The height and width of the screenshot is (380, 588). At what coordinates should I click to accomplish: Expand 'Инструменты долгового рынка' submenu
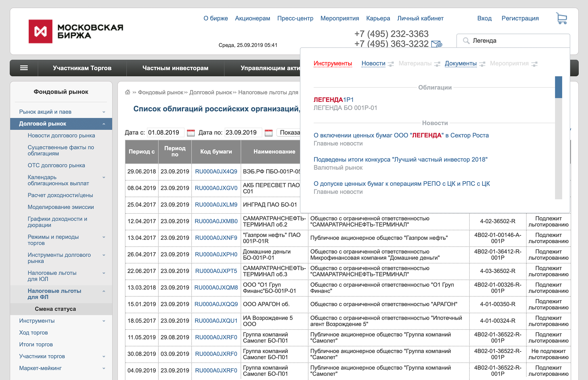[104, 255]
